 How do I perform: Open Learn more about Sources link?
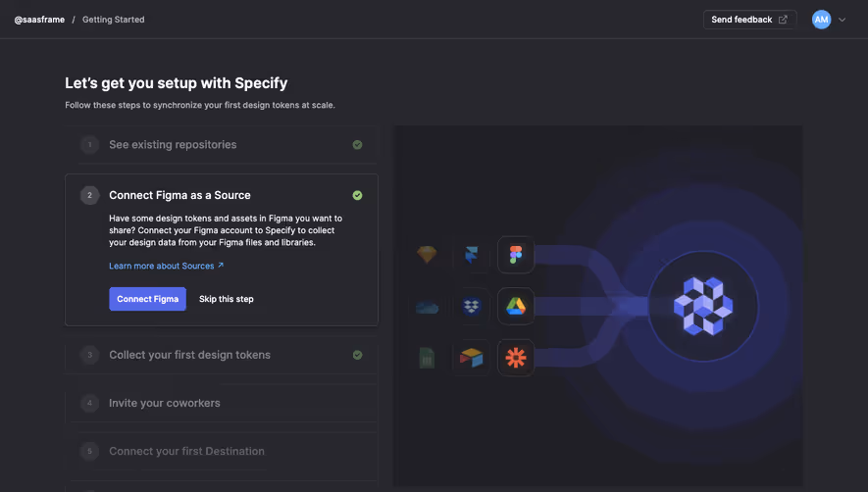[166, 266]
